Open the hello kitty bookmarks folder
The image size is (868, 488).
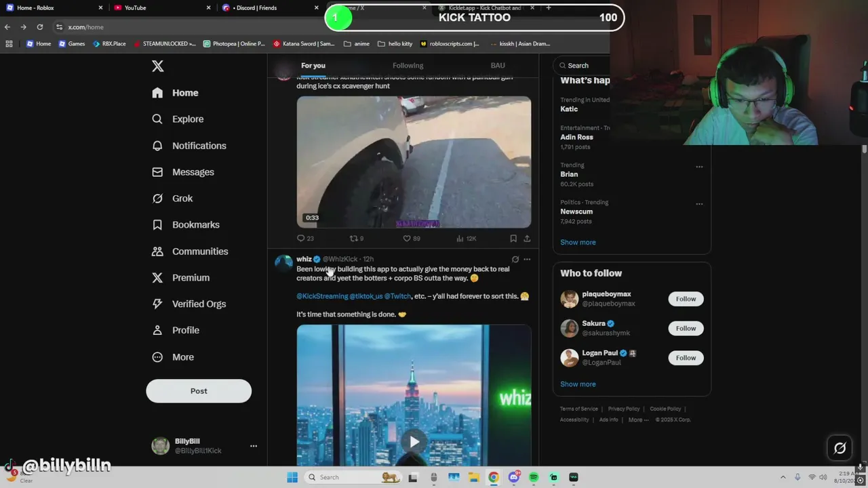tap(395, 43)
